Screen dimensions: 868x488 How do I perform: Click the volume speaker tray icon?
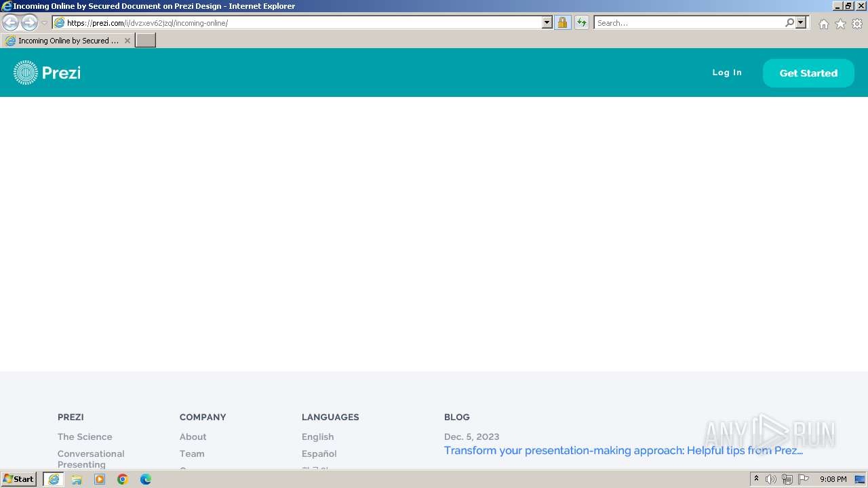point(771,479)
